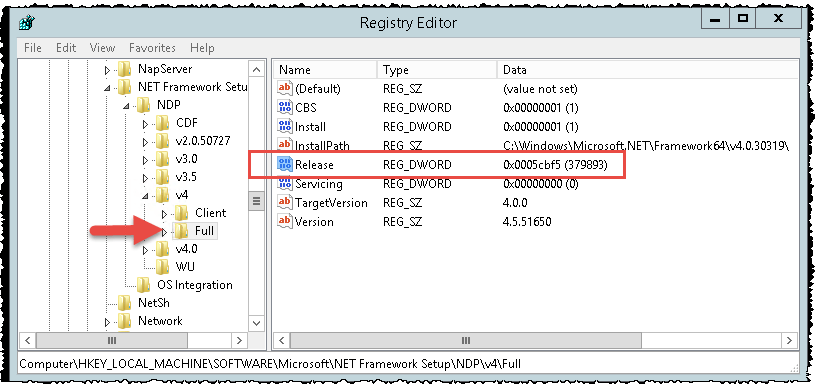This screenshot has height=388, width=815.
Task: Select the OS Integration key label
Action: click(x=194, y=285)
